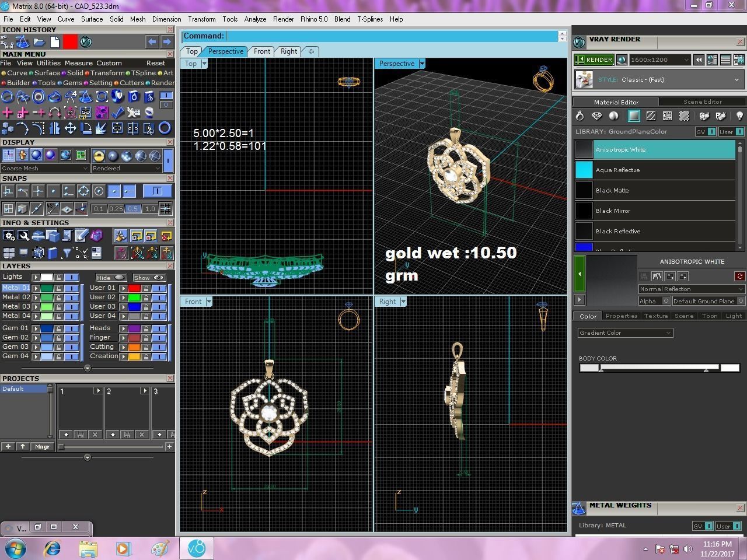Viewport: 747px width, 560px height.
Task: Open the Style Classic - (Fast) dropdown
Action: (659, 80)
